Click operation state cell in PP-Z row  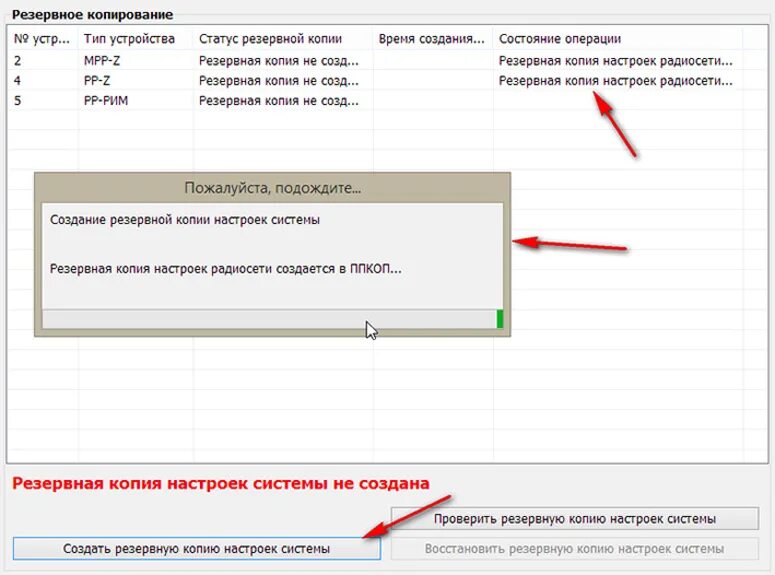617,81
